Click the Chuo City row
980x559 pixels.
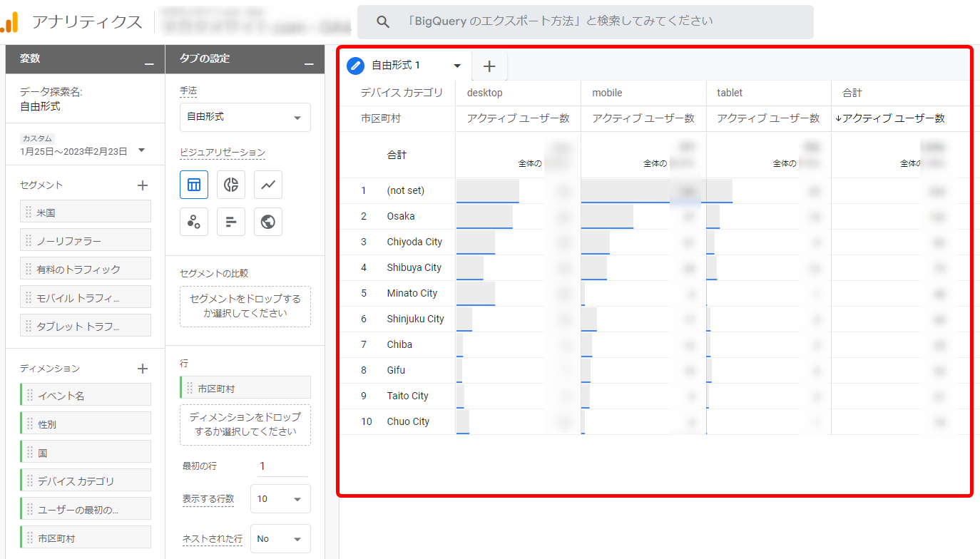(x=654, y=422)
